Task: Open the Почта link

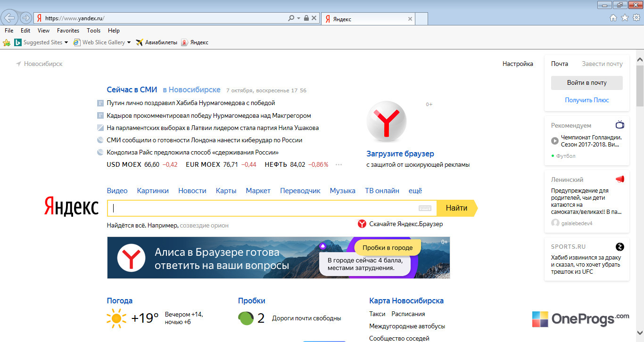Action: click(560, 64)
